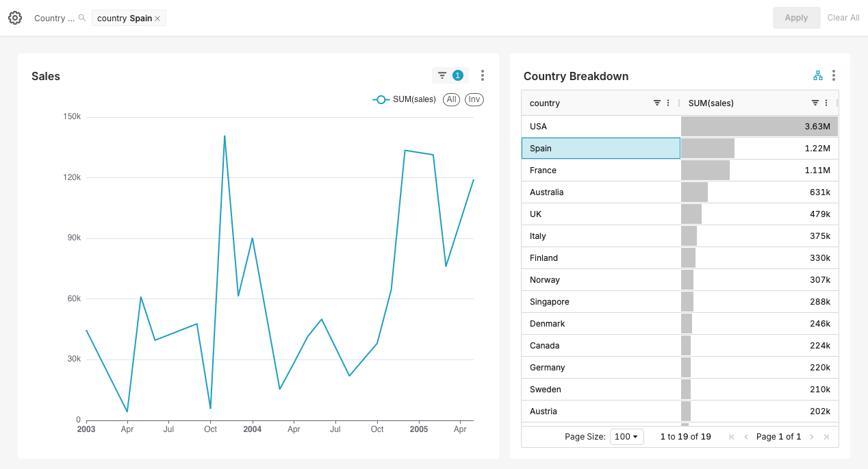Open the country column filter icon

657,103
